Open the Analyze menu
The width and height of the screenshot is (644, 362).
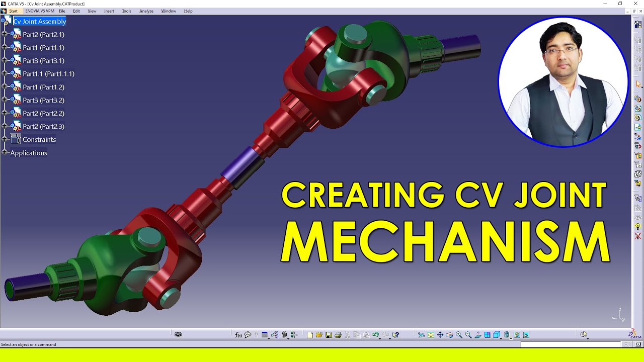pos(146,11)
